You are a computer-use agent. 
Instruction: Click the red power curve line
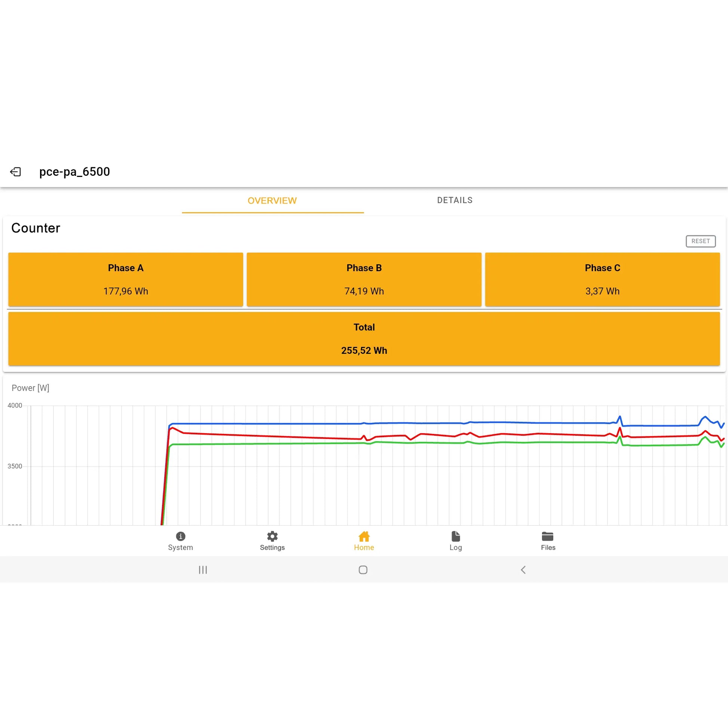(x=264, y=436)
